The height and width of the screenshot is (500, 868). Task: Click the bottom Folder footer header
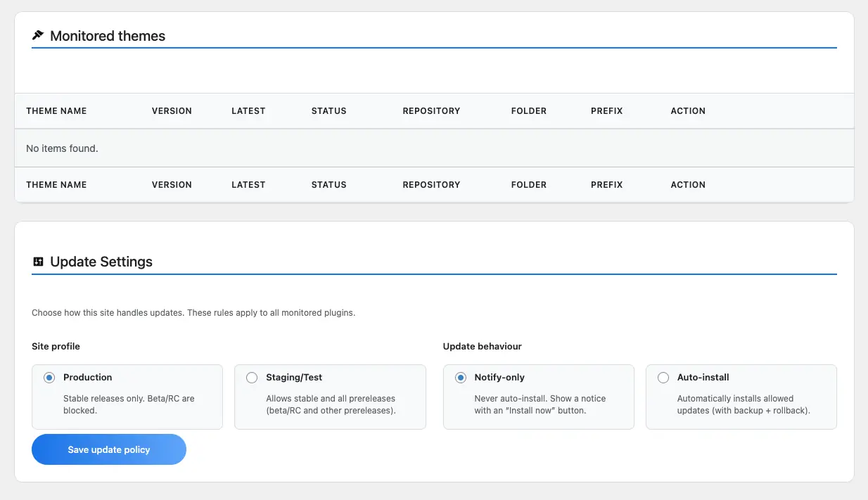pyautogui.click(x=529, y=185)
